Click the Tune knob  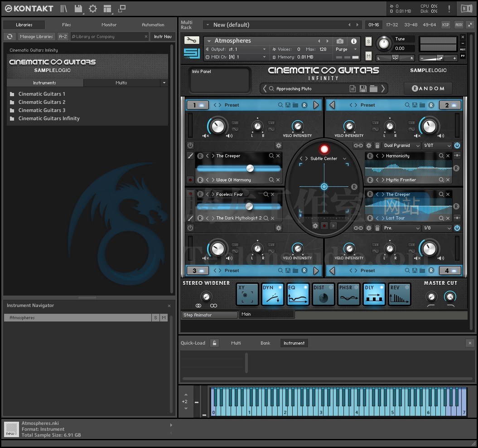(383, 44)
